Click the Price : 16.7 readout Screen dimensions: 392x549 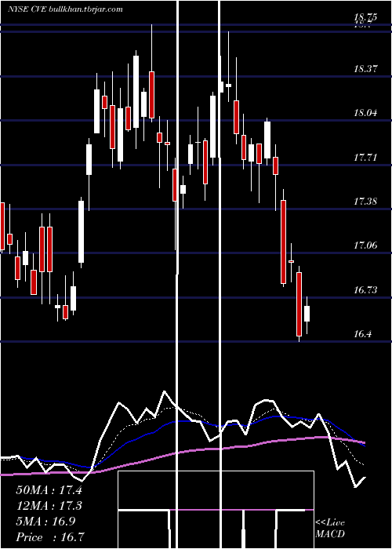pos(50,537)
